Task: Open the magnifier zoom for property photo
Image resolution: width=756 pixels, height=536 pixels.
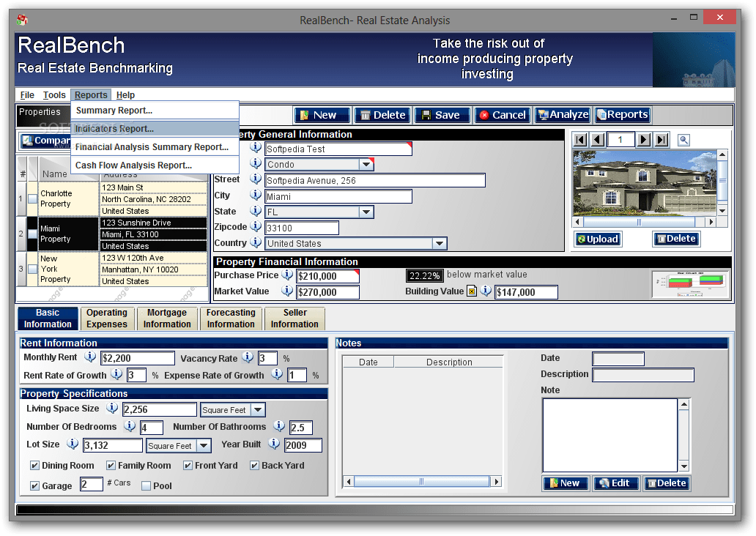Action: tap(683, 140)
